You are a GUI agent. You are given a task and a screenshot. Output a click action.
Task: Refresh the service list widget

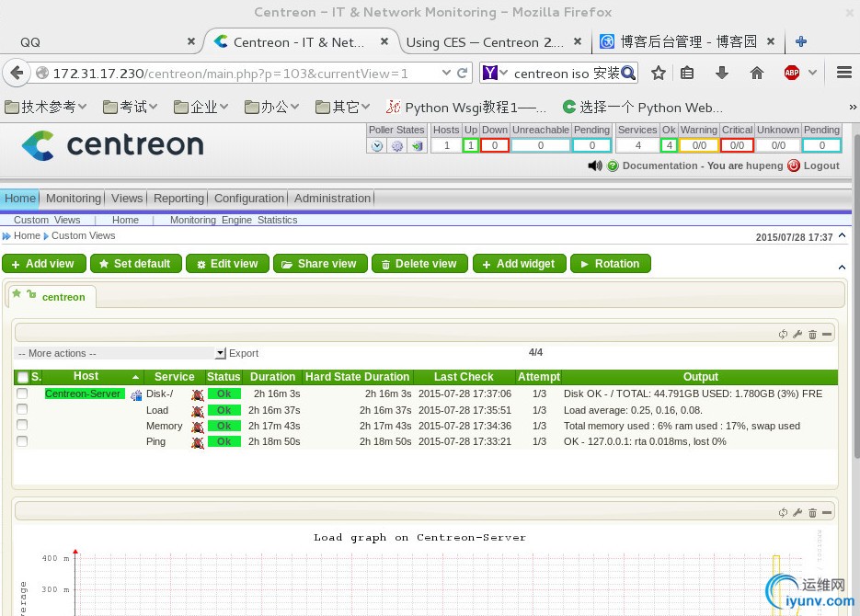(783, 334)
